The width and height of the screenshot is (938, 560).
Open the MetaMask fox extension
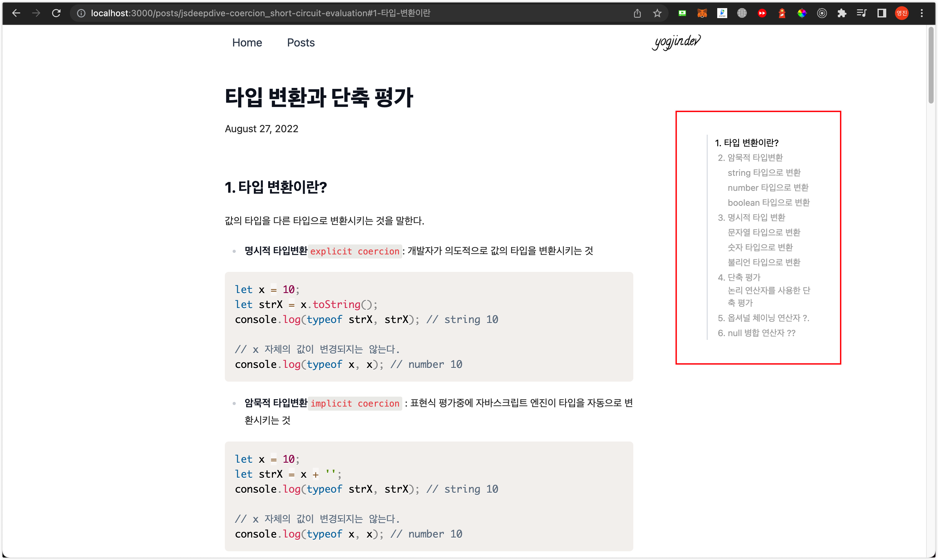[x=702, y=13]
